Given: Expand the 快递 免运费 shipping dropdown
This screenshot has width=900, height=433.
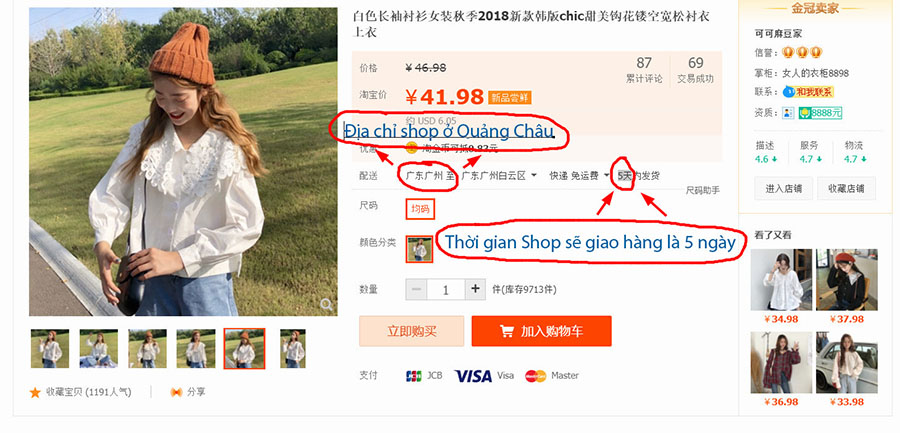Looking at the screenshot, I should click(579, 175).
